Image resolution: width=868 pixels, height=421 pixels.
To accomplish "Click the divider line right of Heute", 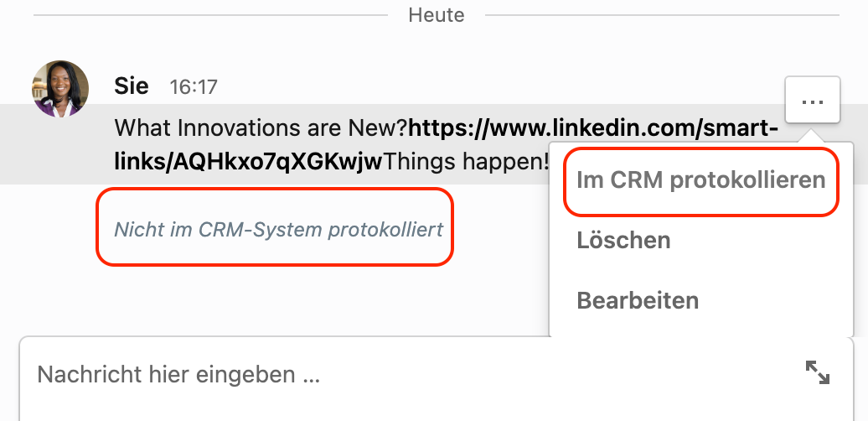I will pos(662,15).
